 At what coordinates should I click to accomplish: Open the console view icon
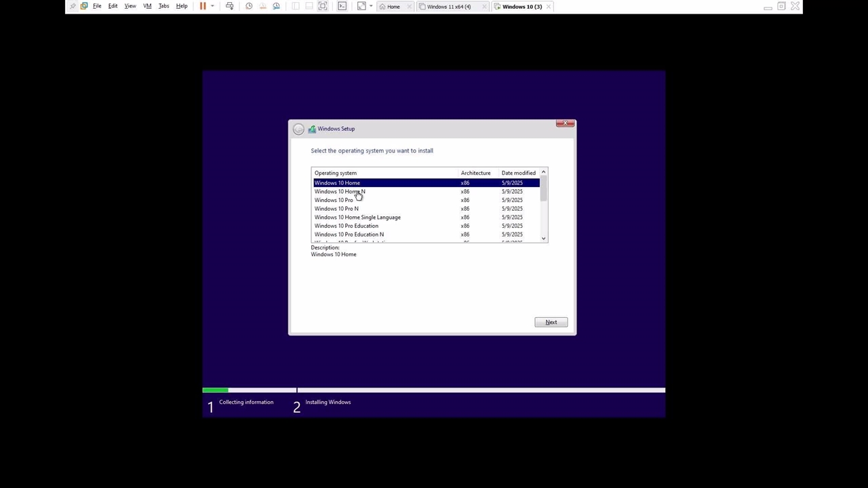click(342, 6)
